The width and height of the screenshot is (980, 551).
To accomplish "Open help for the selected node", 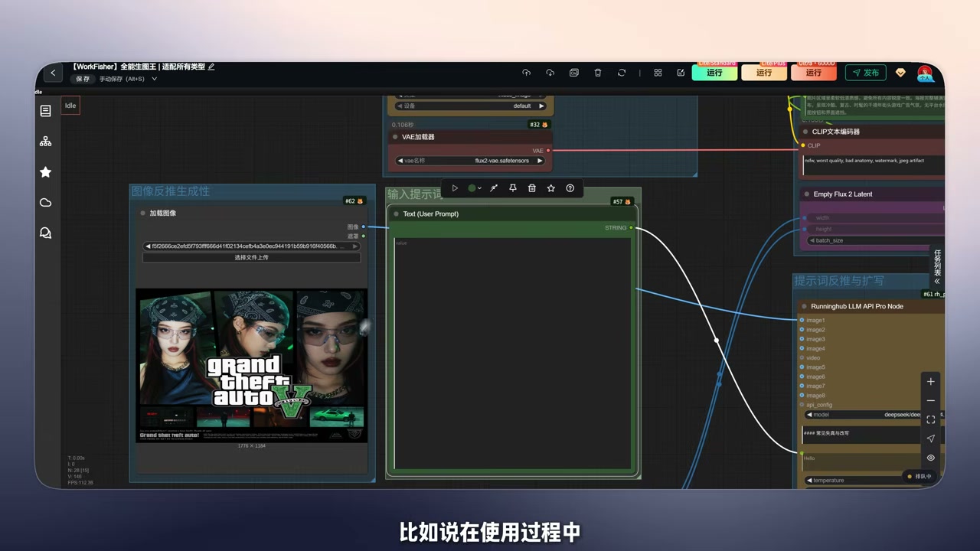I will tap(570, 188).
